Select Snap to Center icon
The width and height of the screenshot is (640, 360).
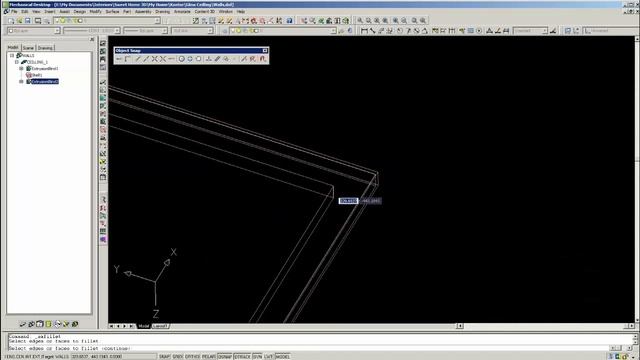[x=182, y=59]
